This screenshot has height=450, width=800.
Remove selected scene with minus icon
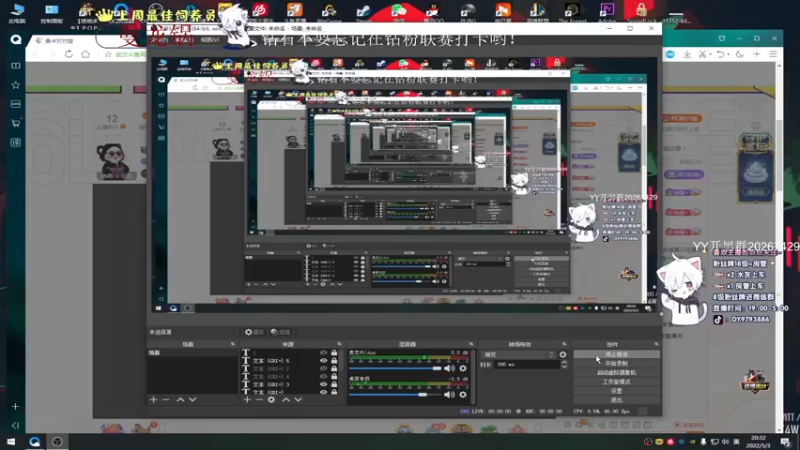pyautogui.click(x=165, y=400)
